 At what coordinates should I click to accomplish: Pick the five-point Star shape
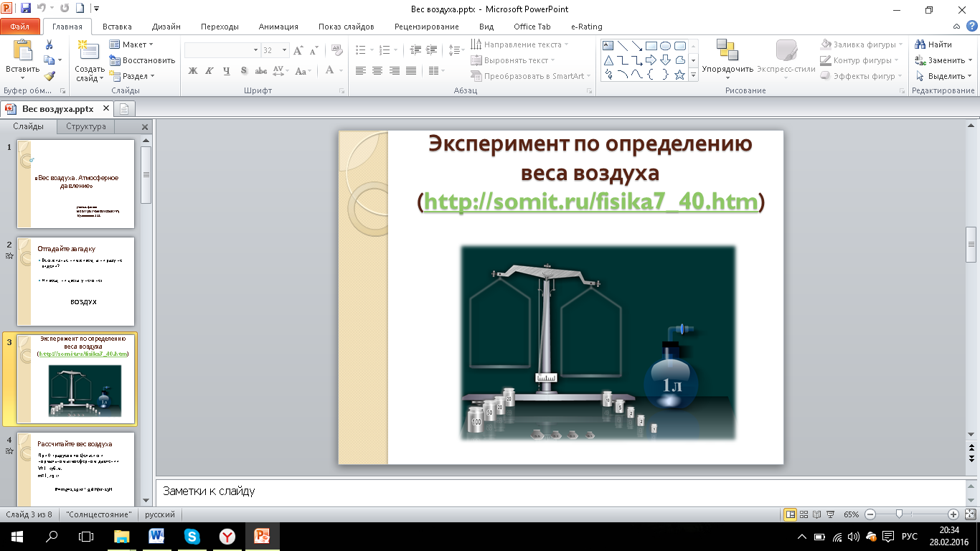click(x=679, y=75)
